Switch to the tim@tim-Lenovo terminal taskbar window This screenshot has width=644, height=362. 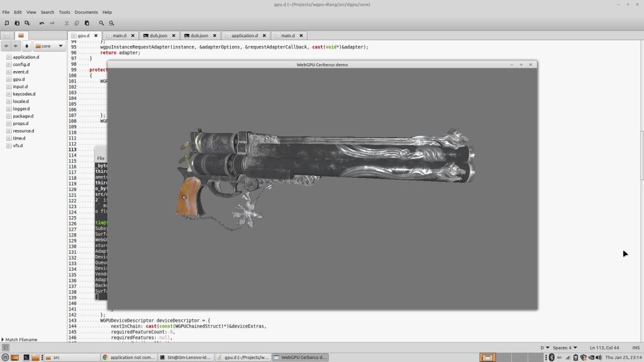pos(186,358)
